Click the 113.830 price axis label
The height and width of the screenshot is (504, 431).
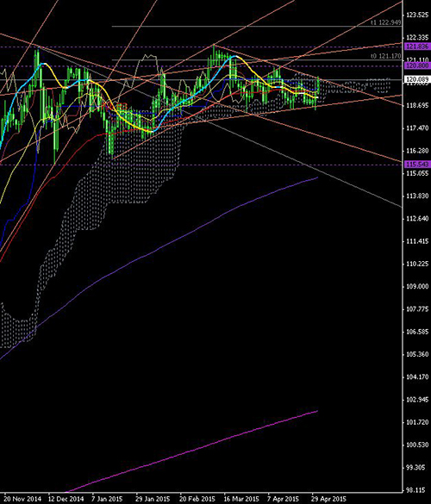417,196
